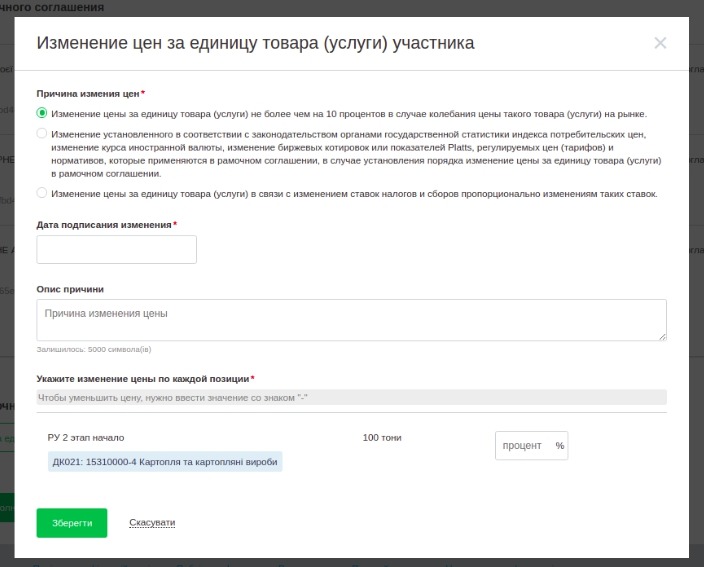704x567 pixels.
Task: Click the dialog title heading
Action: point(255,43)
